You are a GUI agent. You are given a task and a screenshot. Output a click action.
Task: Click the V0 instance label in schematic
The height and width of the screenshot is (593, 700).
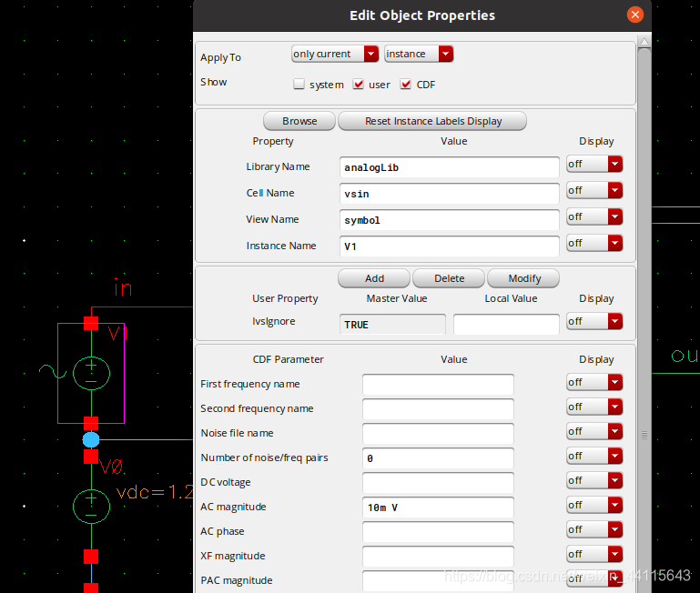tap(111, 467)
